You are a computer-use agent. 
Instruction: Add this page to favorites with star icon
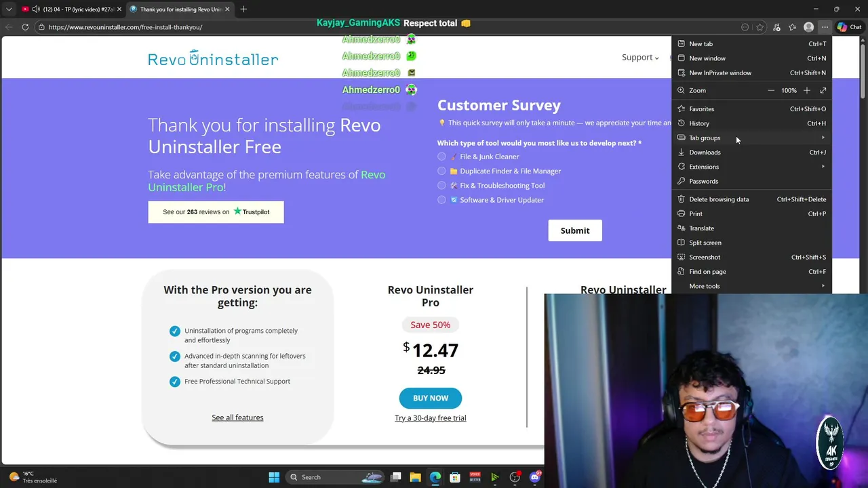760,27
